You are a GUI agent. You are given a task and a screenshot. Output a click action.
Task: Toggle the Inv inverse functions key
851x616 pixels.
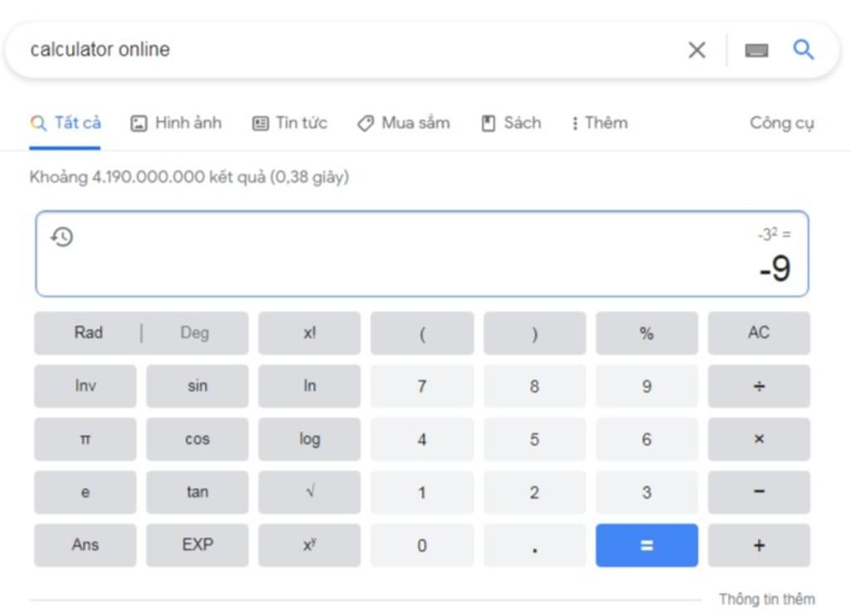point(85,386)
